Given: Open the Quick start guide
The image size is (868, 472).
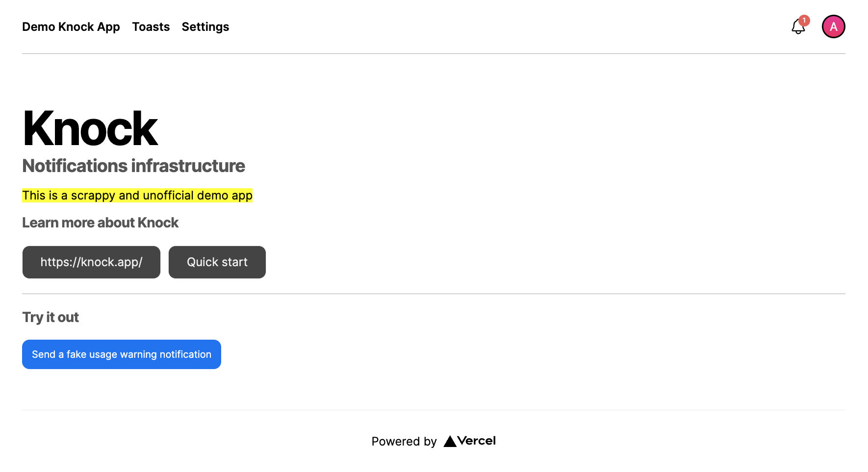Looking at the screenshot, I should click(x=217, y=262).
